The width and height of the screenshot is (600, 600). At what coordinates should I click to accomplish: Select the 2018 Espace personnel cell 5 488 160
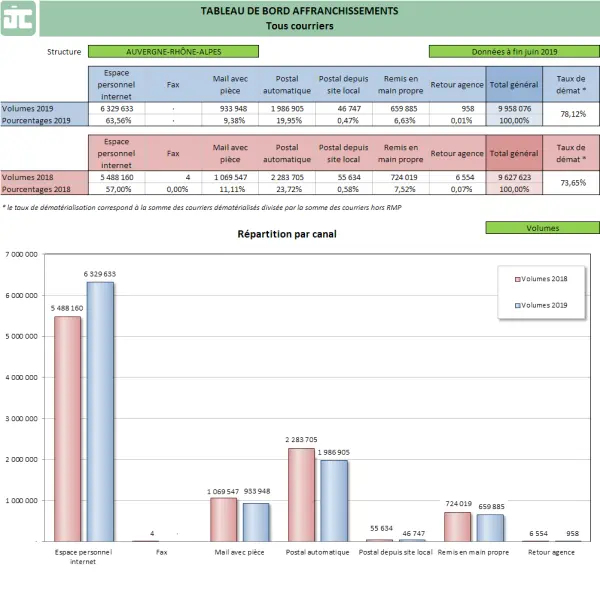pos(117,178)
